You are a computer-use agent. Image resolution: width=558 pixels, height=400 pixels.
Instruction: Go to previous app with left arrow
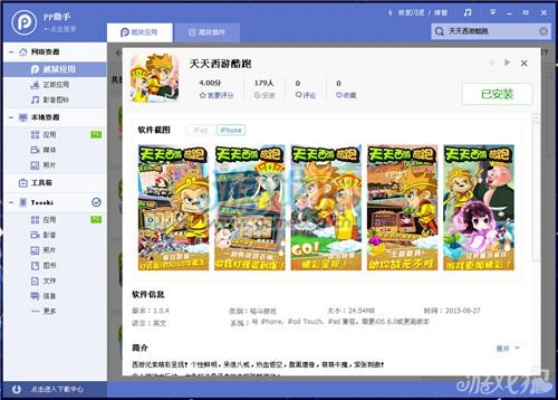492,63
